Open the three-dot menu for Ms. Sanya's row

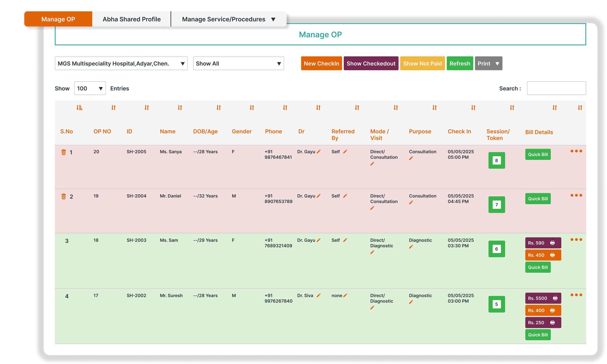(x=576, y=151)
